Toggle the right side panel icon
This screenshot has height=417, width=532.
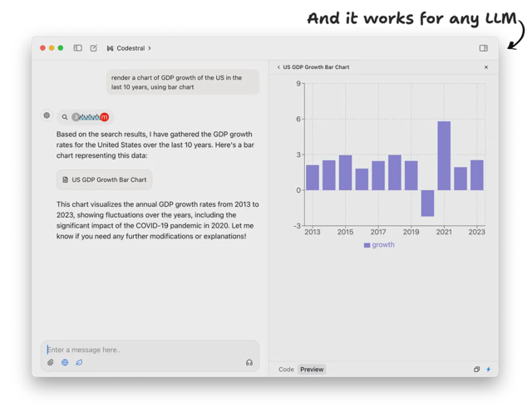coord(484,48)
